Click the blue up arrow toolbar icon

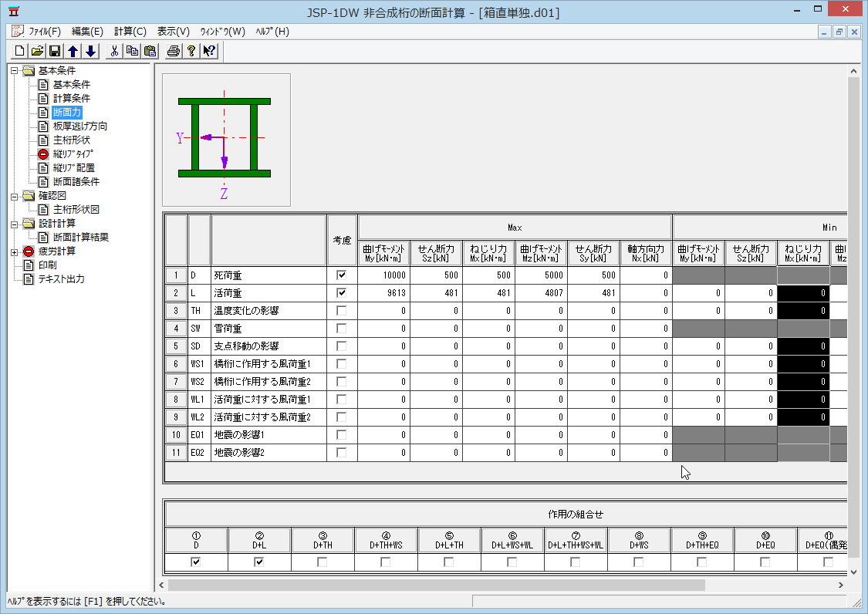[x=73, y=51]
